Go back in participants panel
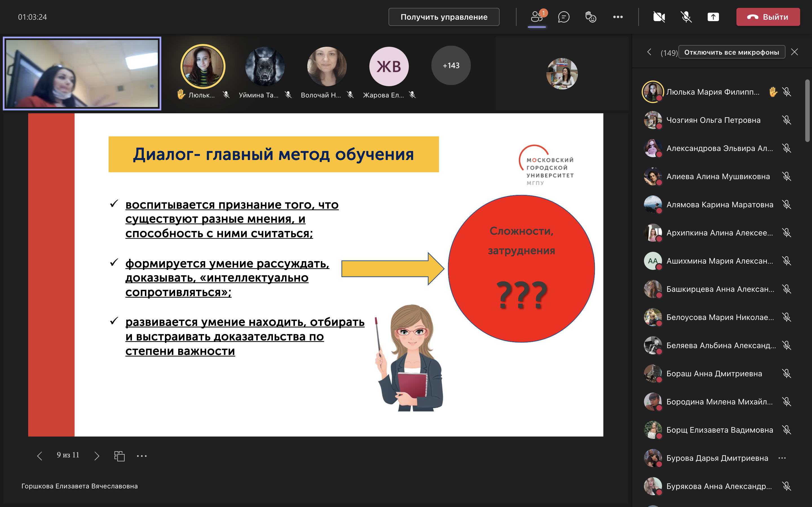Viewport: 812px width, 507px height. (x=649, y=52)
